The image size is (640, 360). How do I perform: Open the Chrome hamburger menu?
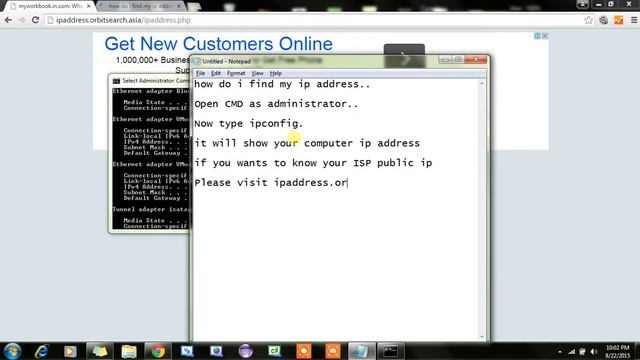pyautogui.click(x=634, y=20)
